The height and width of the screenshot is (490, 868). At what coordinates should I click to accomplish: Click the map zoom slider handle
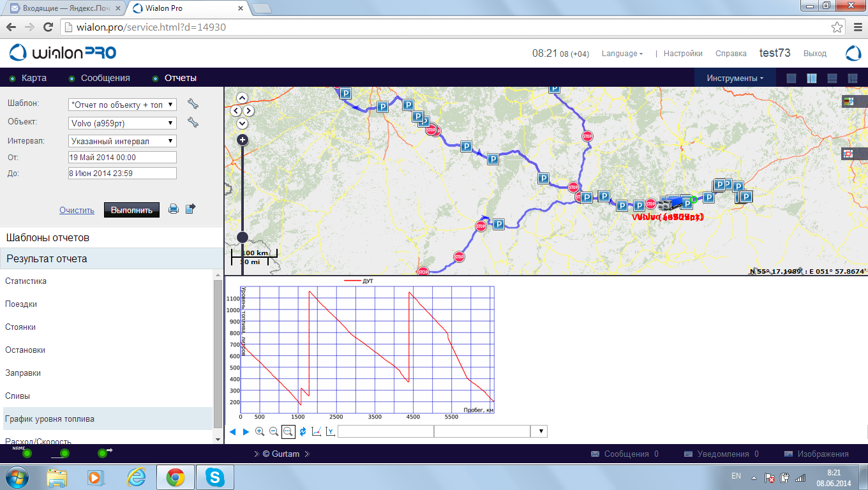(x=243, y=237)
